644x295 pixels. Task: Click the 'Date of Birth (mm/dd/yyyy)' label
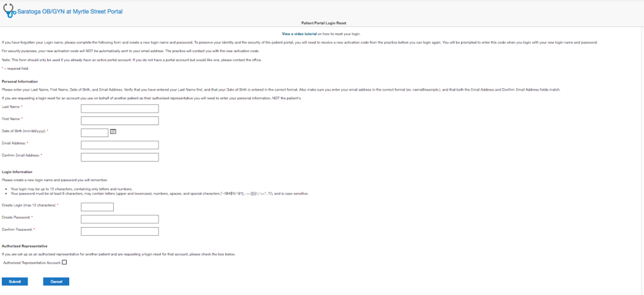25,131
